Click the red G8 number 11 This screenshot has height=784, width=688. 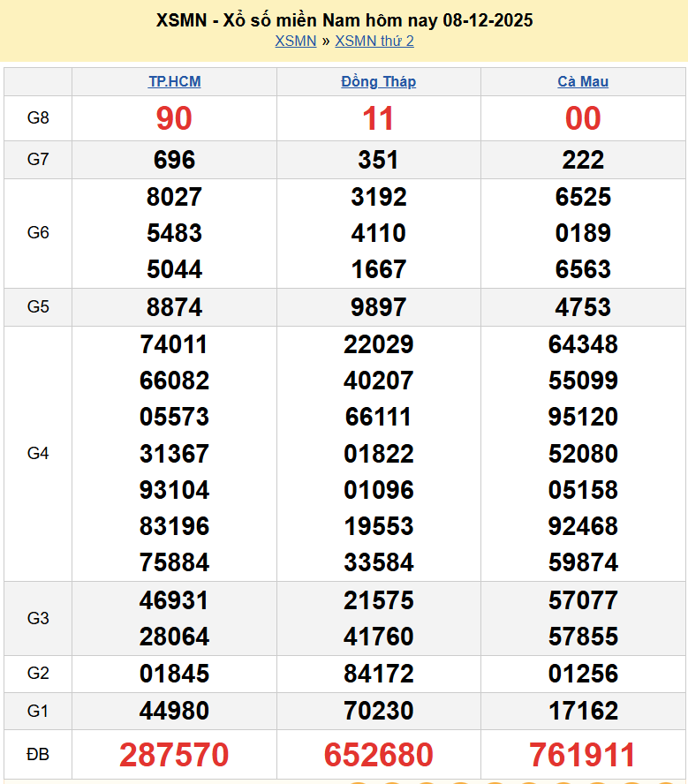click(378, 118)
